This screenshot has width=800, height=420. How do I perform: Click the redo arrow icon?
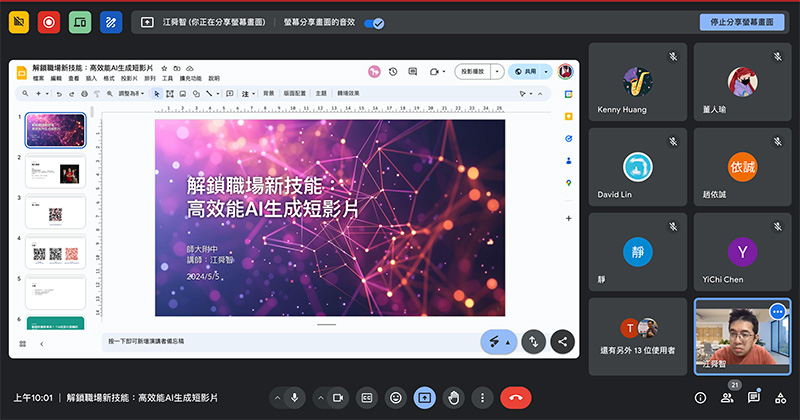71,94
